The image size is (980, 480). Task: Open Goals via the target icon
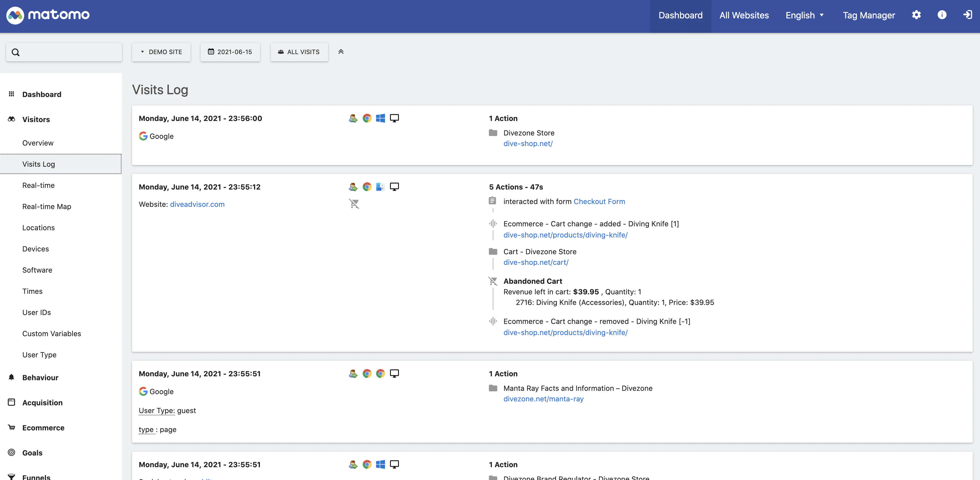(x=11, y=453)
